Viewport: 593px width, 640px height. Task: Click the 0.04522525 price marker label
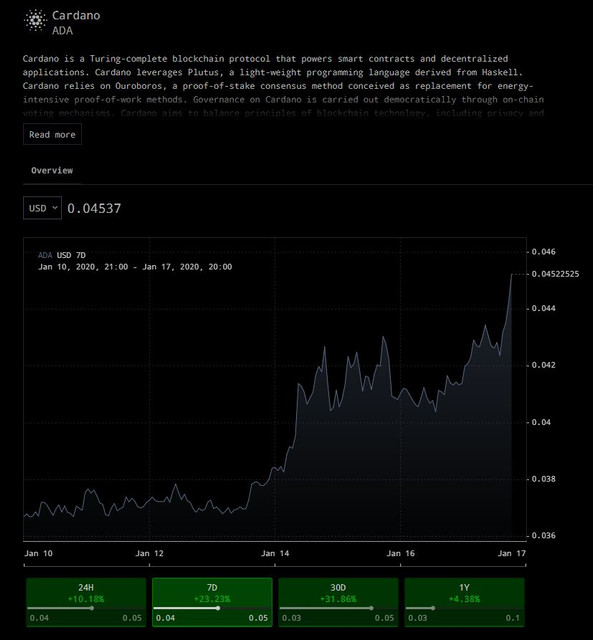pos(555,274)
